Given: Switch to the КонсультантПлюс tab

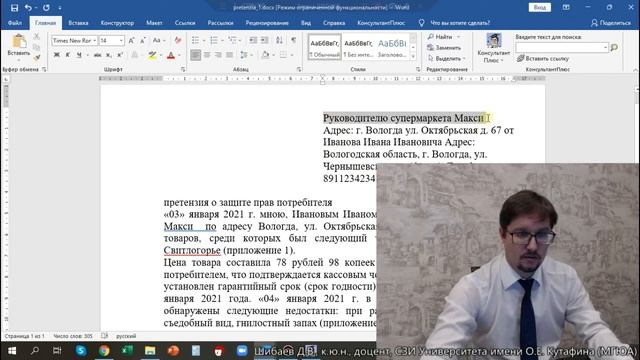Looking at the screenshot, I should [381, 23].
